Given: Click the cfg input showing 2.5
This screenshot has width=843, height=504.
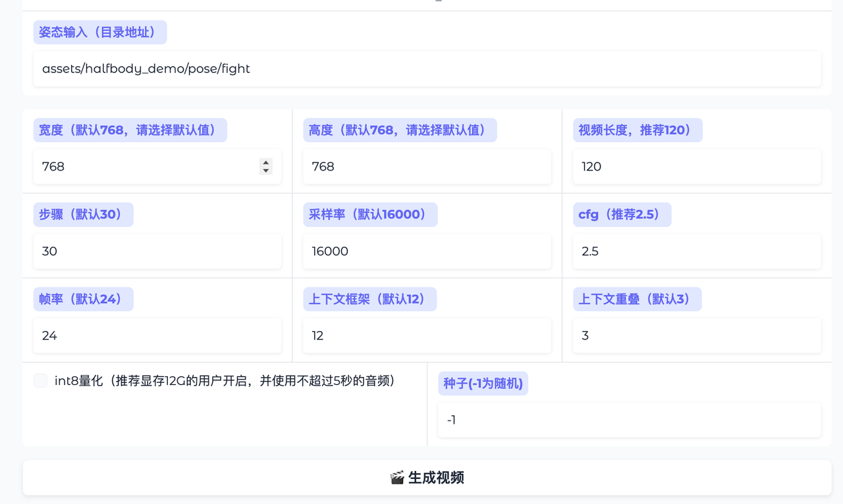Looking at the screenshot, I should click(x=697, y=251).
